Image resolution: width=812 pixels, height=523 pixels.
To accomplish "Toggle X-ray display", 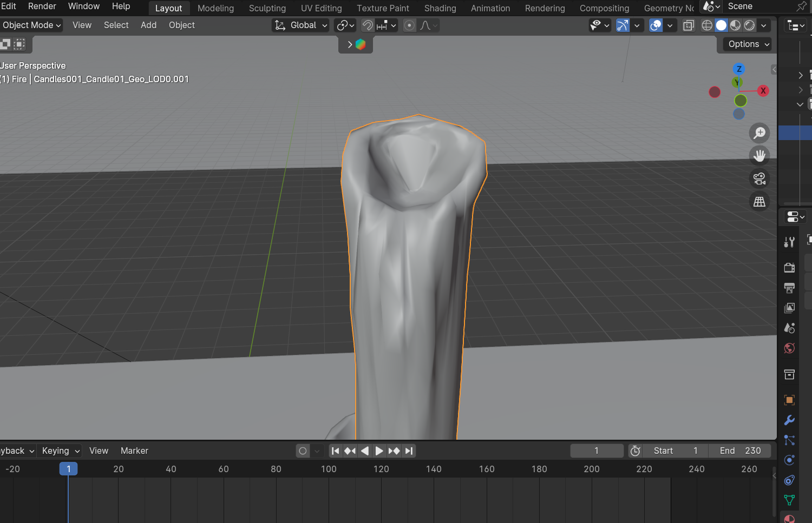I will coord(689,25).
